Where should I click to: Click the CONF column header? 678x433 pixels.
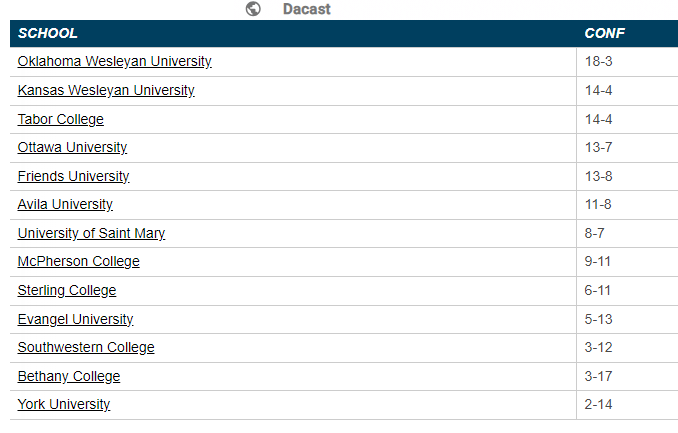[x=604, y=34]
